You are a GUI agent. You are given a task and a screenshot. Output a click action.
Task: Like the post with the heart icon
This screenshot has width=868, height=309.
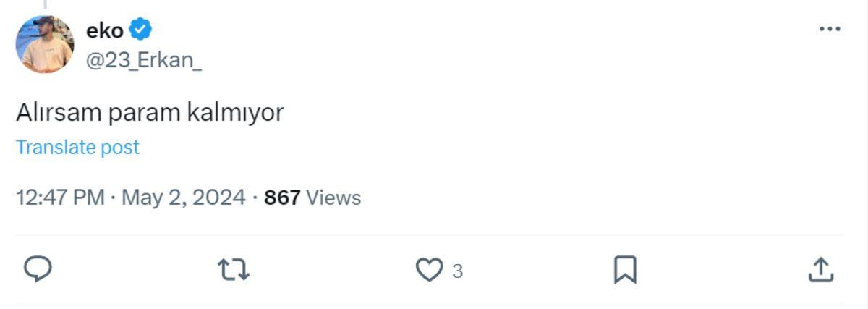coord(429,270)
